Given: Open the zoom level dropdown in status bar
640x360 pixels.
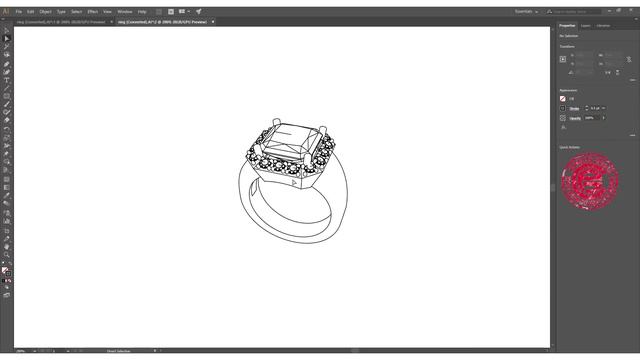Looking at the screenshot, I should point(35,351).
